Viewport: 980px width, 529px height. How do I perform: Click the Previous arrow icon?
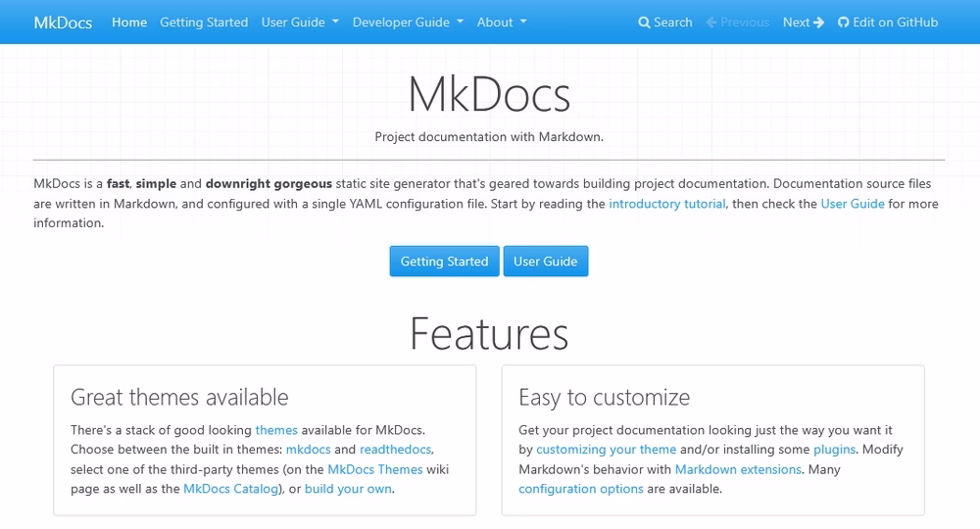[x=711, y=23]
